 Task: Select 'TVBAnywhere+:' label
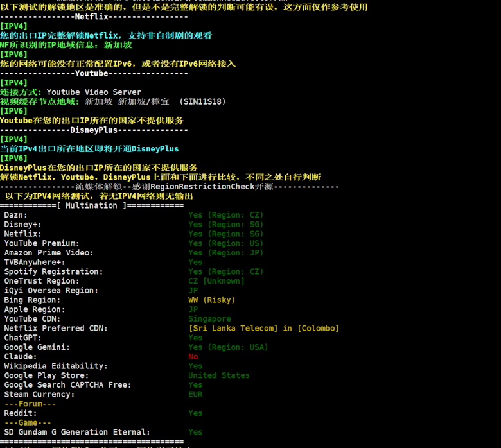tap(35, 262)
